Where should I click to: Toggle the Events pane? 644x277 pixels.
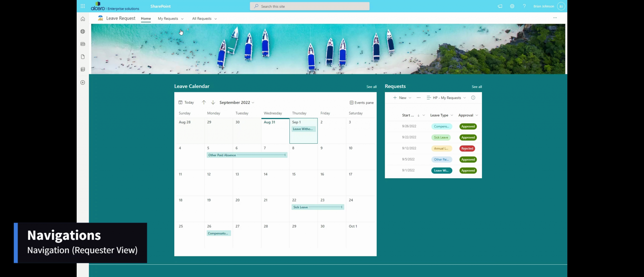tap(361, 102)
